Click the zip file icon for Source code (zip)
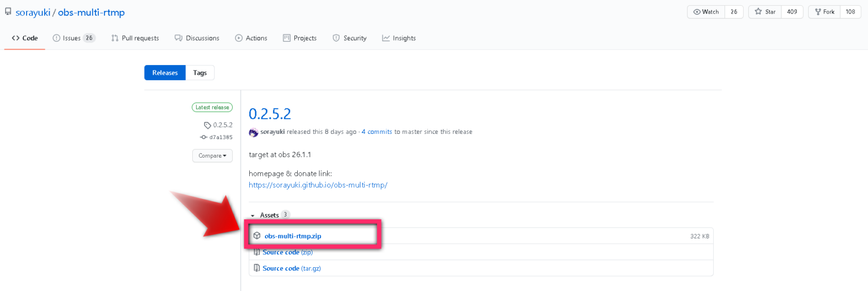 click(257, 252)
